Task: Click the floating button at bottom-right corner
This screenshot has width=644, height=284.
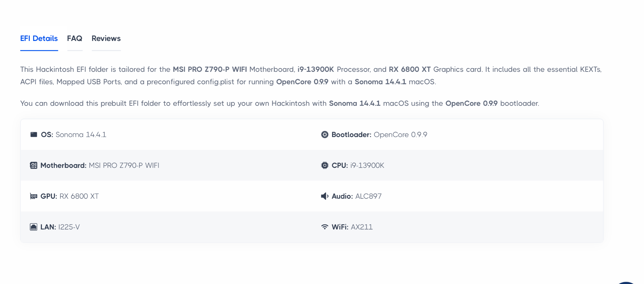Action: 626,282
